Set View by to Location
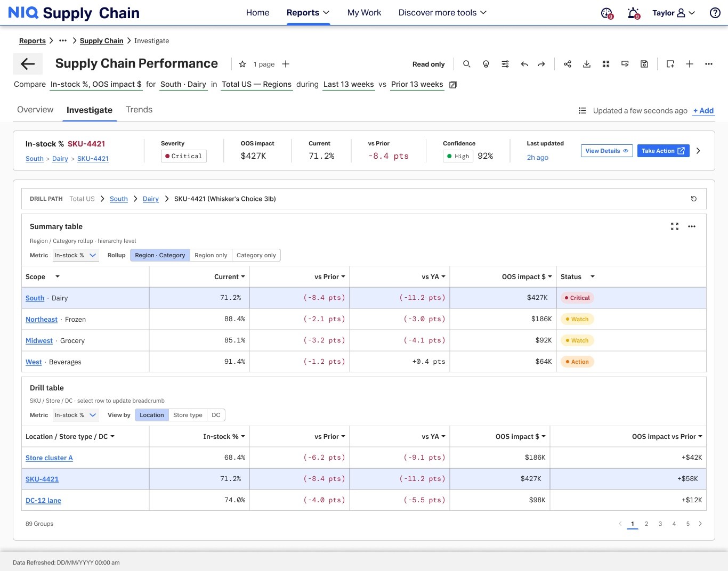Screen dimensions: 728x571 click(x=152, y=415)
